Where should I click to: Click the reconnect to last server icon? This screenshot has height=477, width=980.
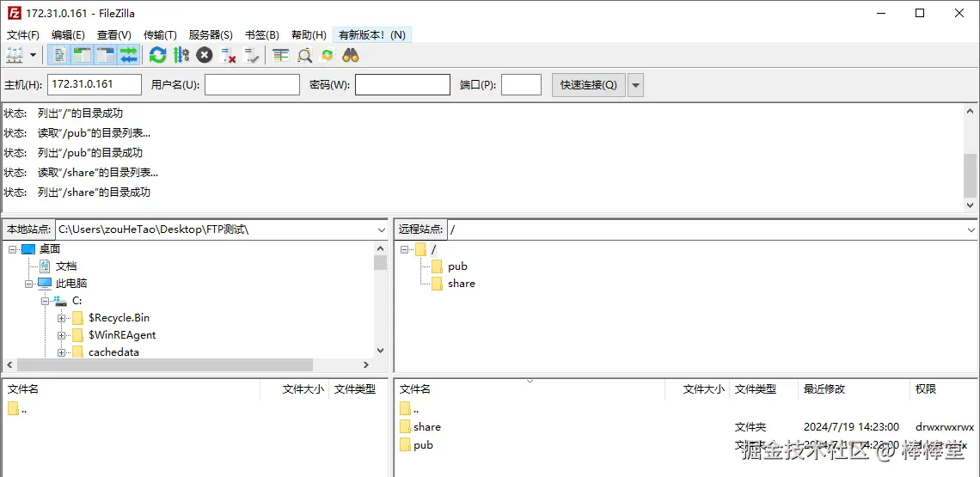point(251,56)
